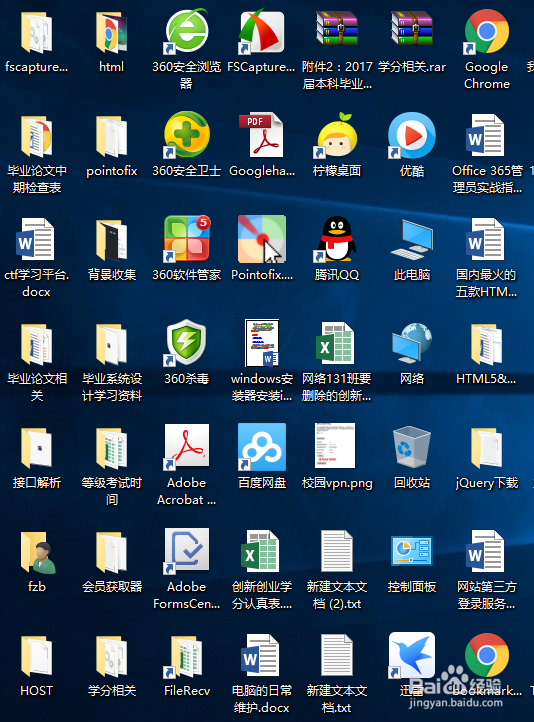Open the Googleha PDF file
Screen dimensions: 534x722
click(261, 135)
